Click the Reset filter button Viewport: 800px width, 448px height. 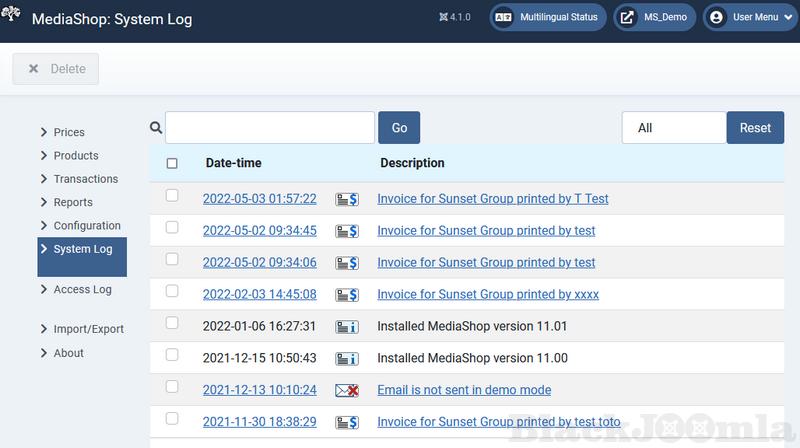[755, 128]
